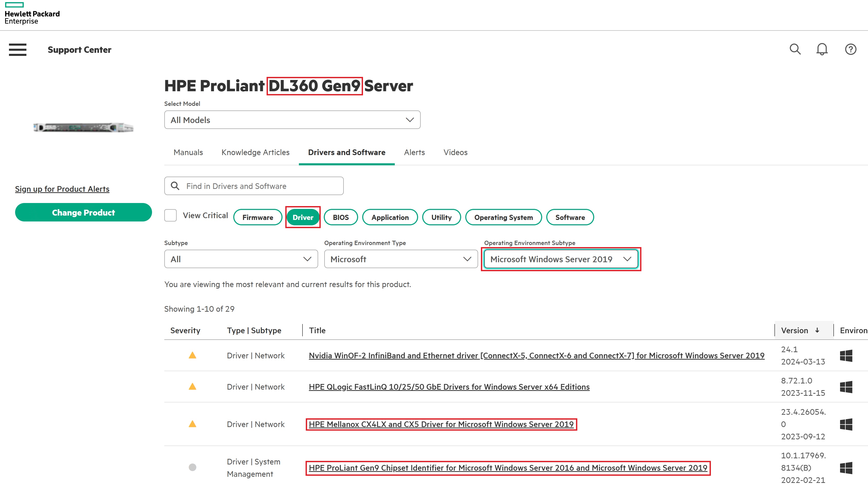Viewport: 868px width, 486px height.
Task: Click 'Showing 1-10 of 29' results count
Action: 199,309
